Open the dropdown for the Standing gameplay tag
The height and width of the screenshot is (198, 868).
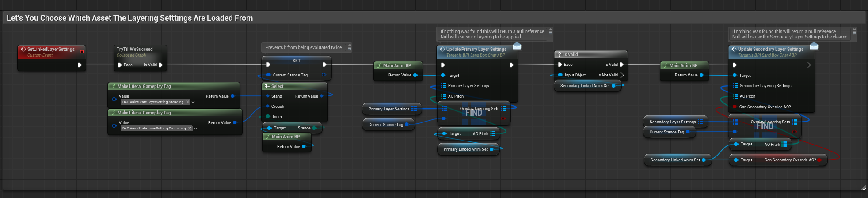click(x=193, y=102)
